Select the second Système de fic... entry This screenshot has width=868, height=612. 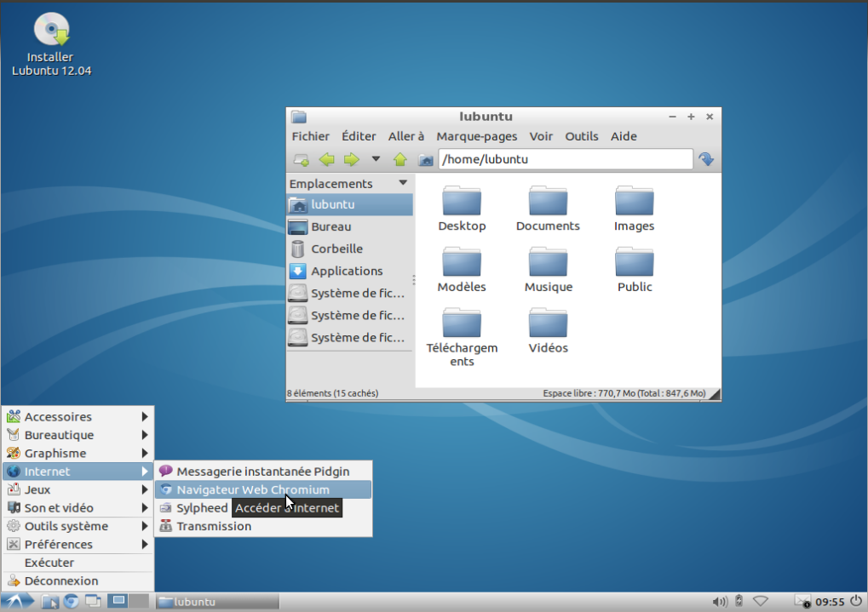click(x=350, y=316)
